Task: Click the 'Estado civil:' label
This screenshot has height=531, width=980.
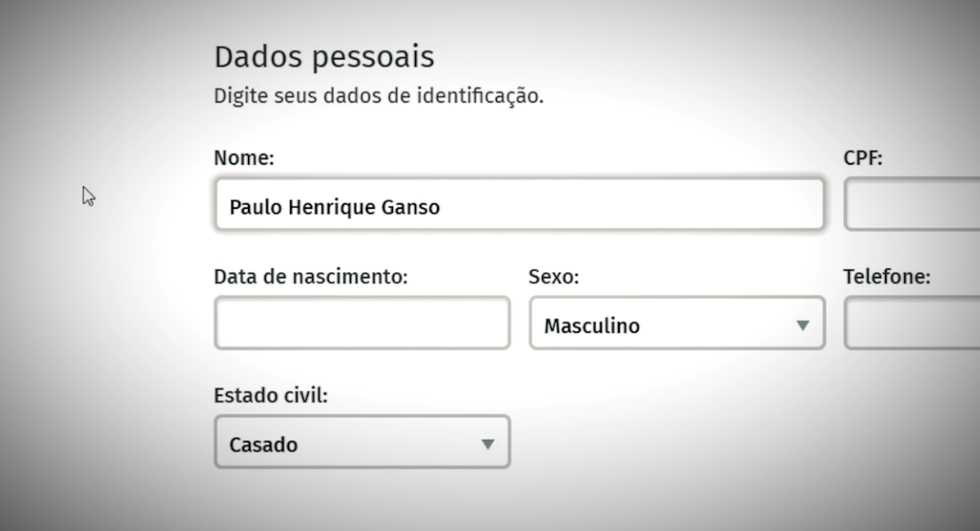Action: coord(271,395)
